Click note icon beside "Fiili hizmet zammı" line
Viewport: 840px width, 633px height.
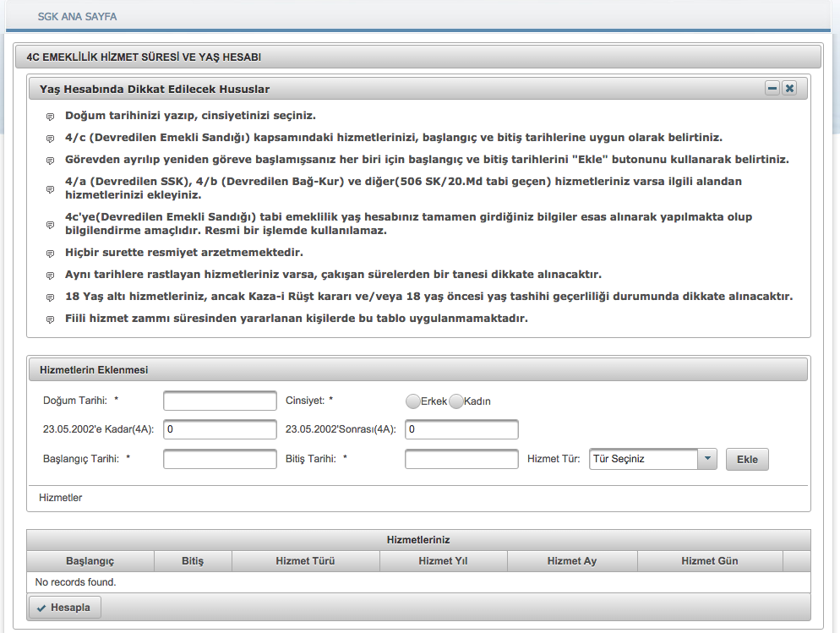tap(50, 319)
